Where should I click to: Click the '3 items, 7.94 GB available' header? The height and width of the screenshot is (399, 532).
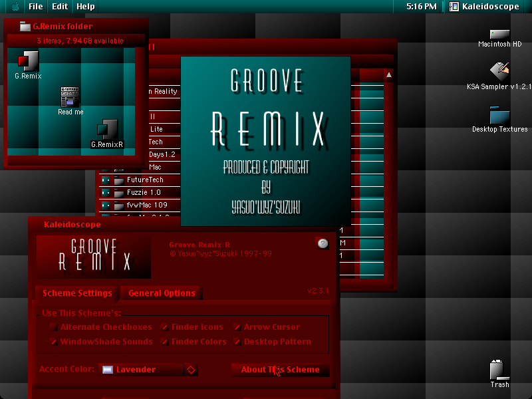pos(80,41)
